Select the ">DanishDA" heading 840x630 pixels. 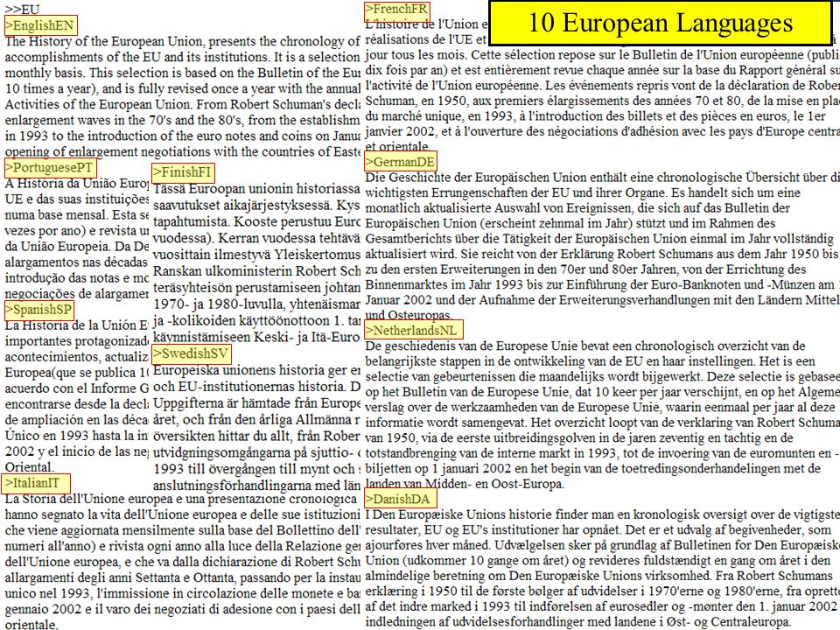[400, 499]
